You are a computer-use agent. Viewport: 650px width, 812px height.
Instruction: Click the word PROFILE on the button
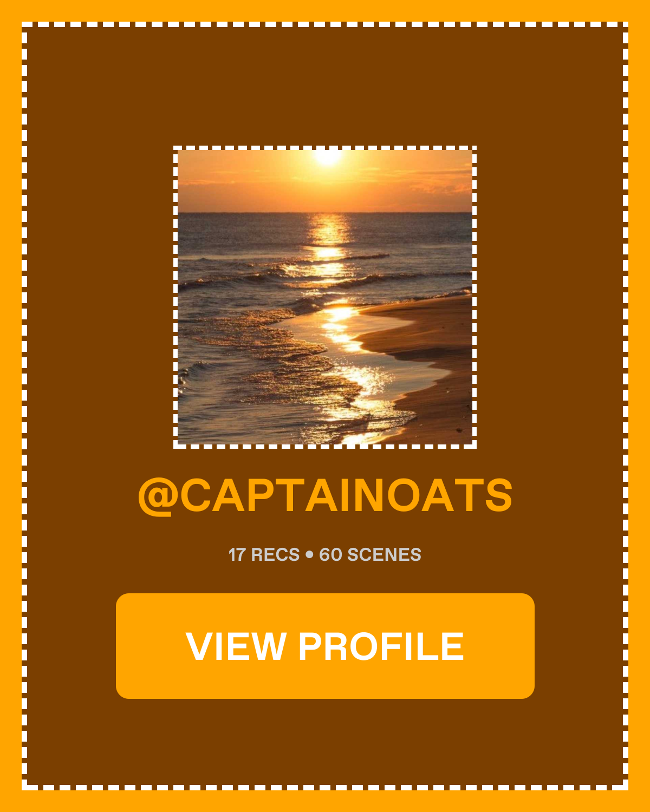[381, 646]
